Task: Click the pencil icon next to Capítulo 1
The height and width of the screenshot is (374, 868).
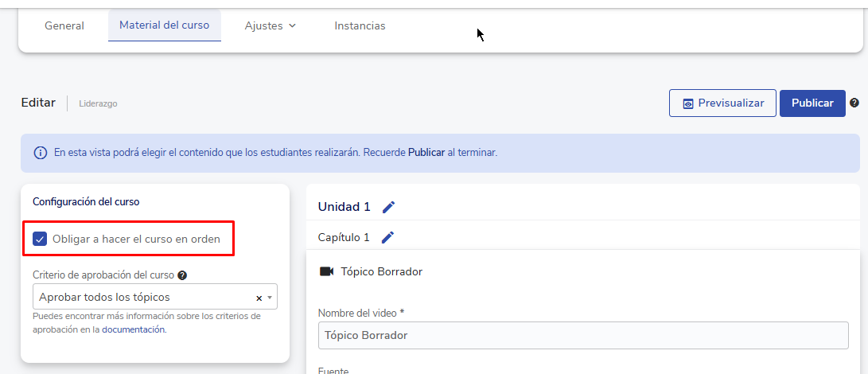Action: coord(387,237)
